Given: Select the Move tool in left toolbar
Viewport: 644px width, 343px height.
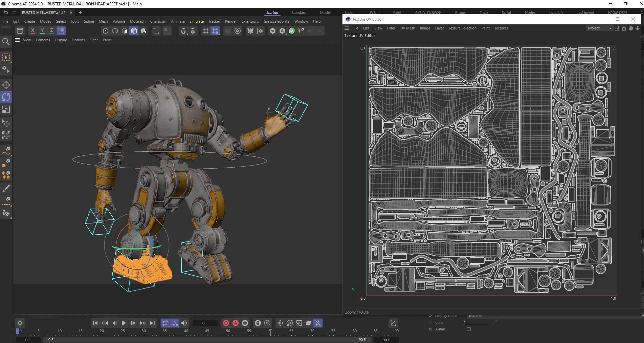Looking at the screenshot, I should (x=6, y=85).
